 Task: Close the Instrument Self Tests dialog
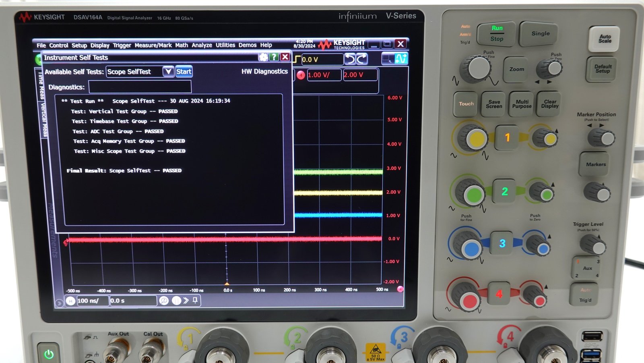(x=285, y=57)
